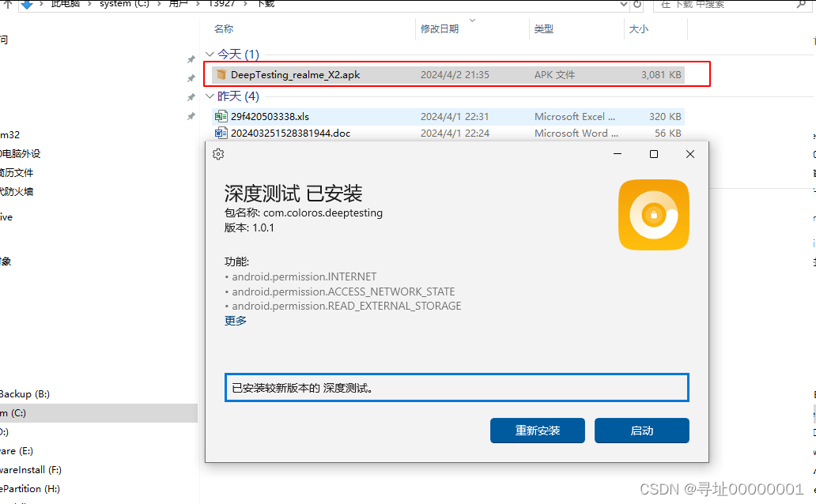This screenshot has width=816, height=504.
Task: Click the refresh button in address bar
Action: [637, 4]
